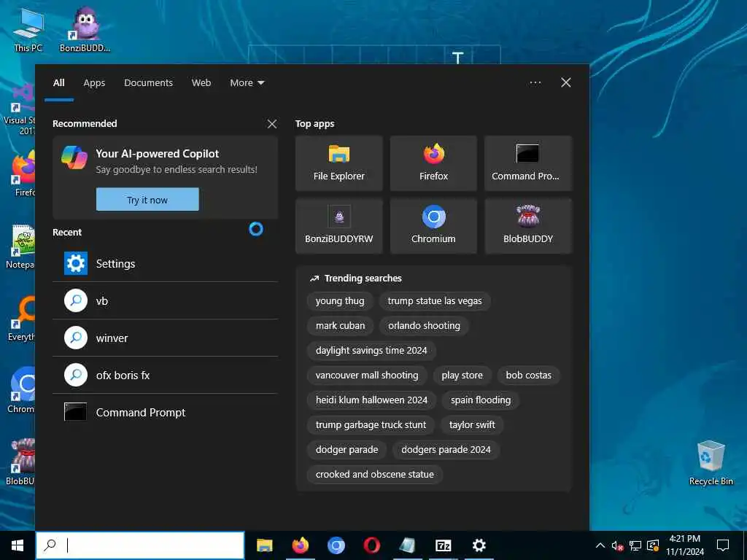
Task: Search trending 'orlando shooting'
Action: coord(424,326)
